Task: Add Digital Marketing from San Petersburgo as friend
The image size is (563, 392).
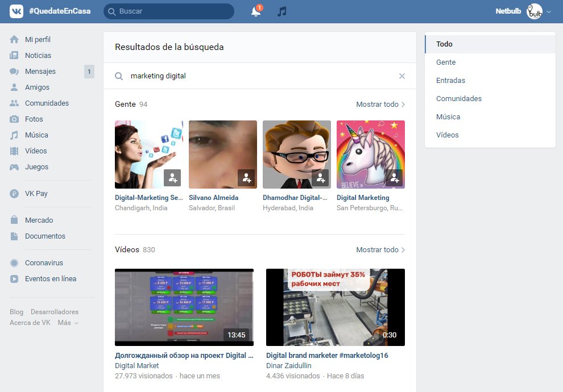Action: click(x=395, y=178)
